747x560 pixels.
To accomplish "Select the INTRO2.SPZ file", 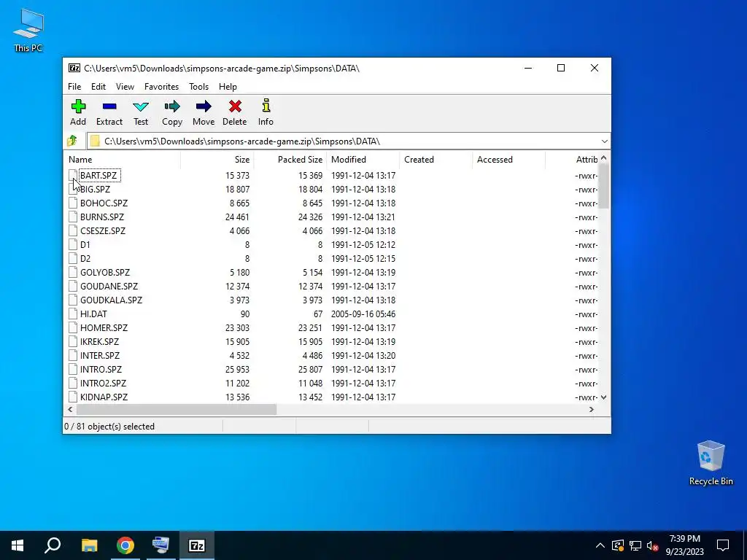I will tap(104, 383).
